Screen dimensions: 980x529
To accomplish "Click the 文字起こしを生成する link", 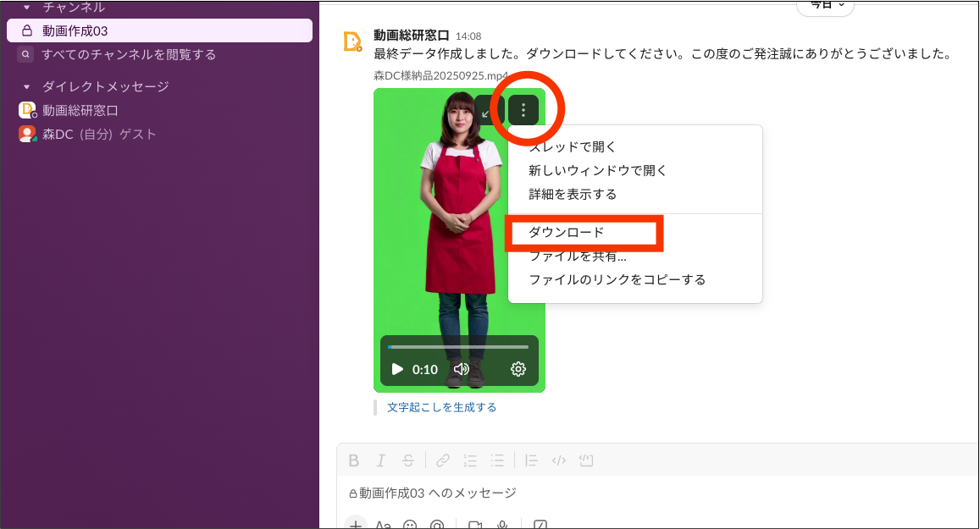I will pyautogui.click(x=441, y=407).
